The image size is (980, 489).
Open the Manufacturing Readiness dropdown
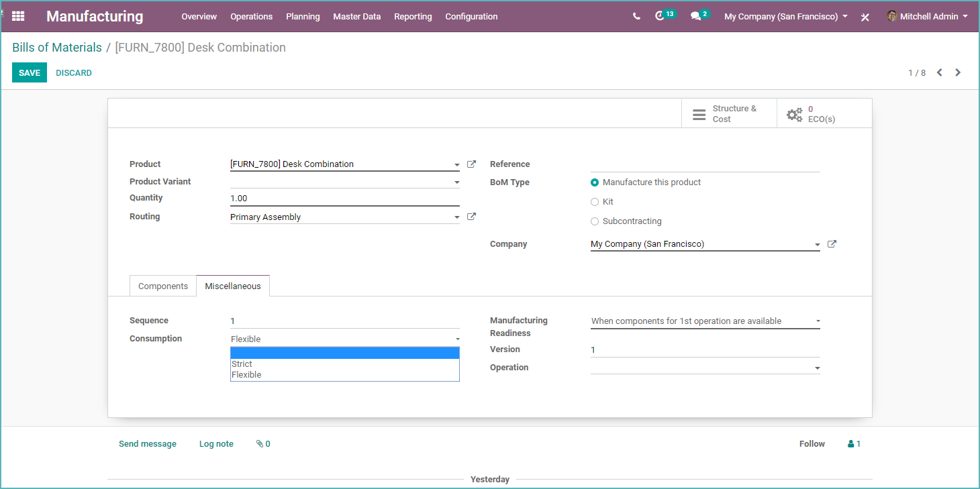[x=705, y=321]
